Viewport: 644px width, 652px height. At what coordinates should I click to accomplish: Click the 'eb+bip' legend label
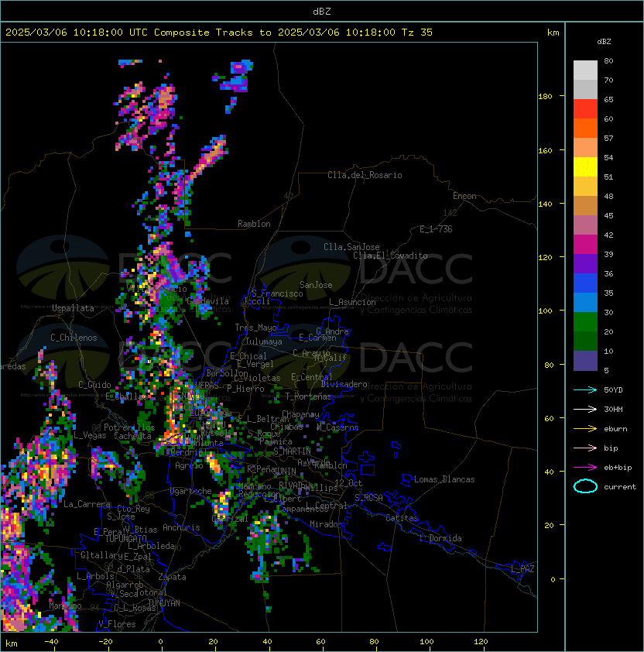(618, 468)
